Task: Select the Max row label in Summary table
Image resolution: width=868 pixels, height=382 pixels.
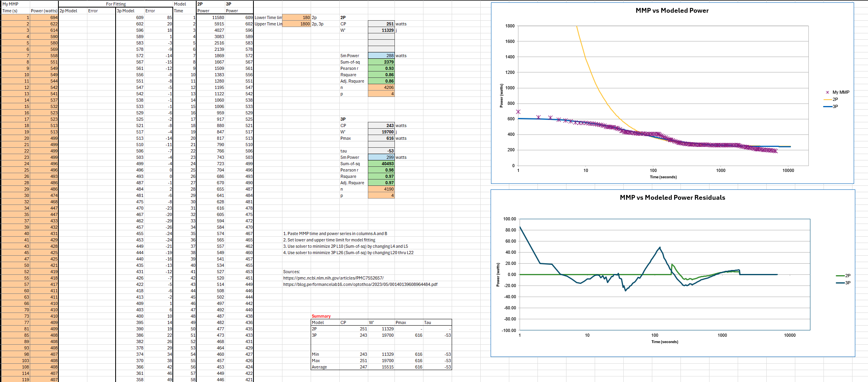Action: pos(325,361)
